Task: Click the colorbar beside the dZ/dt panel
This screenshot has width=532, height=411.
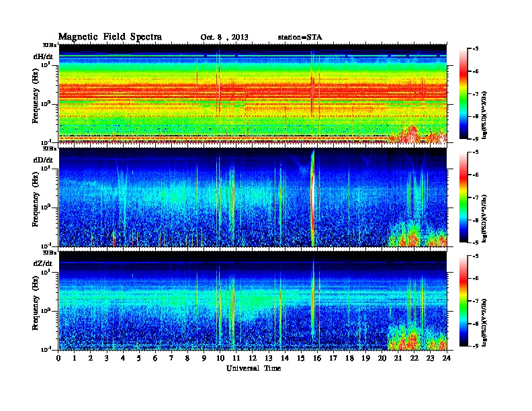Action: click(463, 301)
